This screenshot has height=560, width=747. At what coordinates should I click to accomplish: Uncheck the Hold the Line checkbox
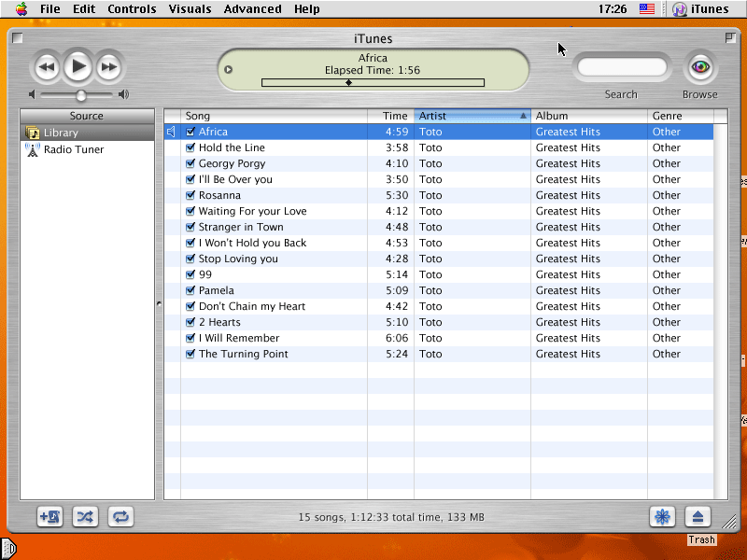[190, 147]
